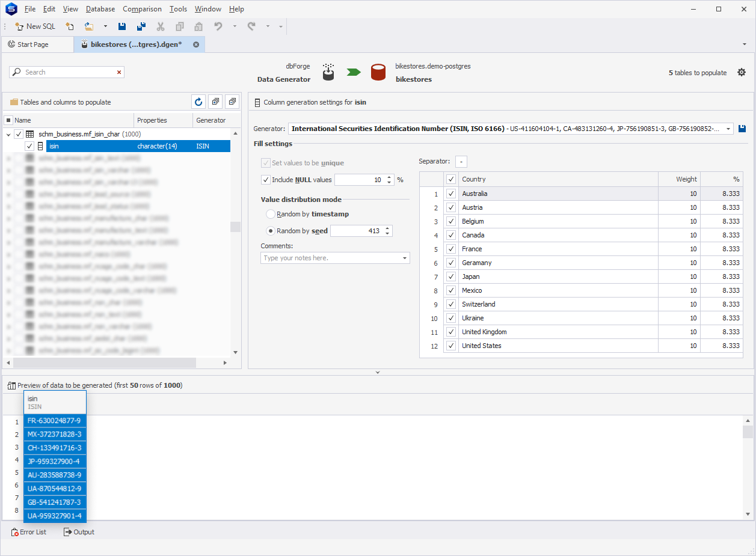Toggle the all-countries header checkbox

coord(451,179)
